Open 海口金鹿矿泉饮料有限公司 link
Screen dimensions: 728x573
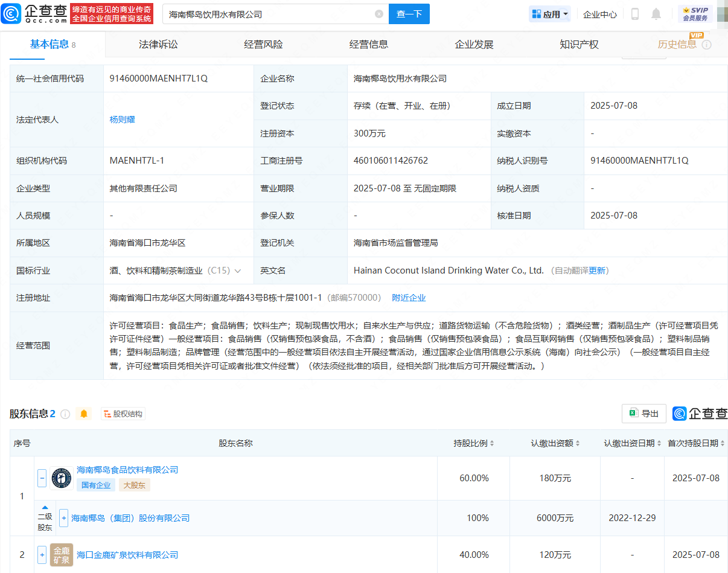click(x=127, y=554)
